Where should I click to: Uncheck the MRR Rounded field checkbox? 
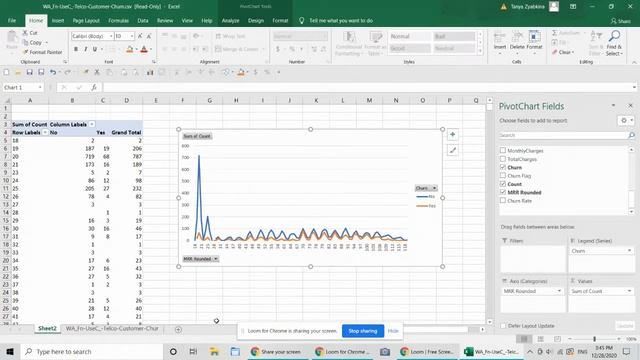coord(503,192)
